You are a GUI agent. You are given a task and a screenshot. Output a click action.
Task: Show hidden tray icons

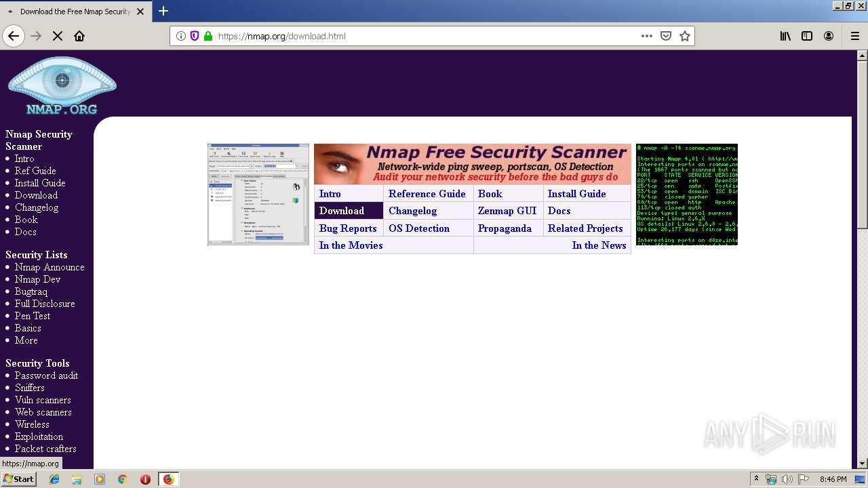tap(757, 479)
